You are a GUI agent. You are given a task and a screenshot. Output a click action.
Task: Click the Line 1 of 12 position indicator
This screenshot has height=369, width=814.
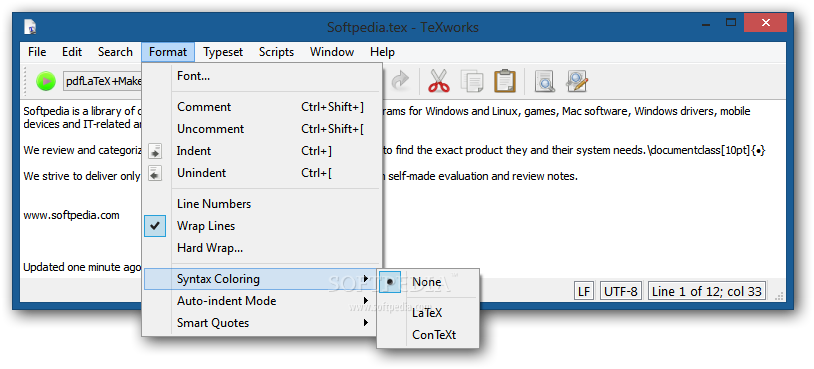click(x=707, y=292)
